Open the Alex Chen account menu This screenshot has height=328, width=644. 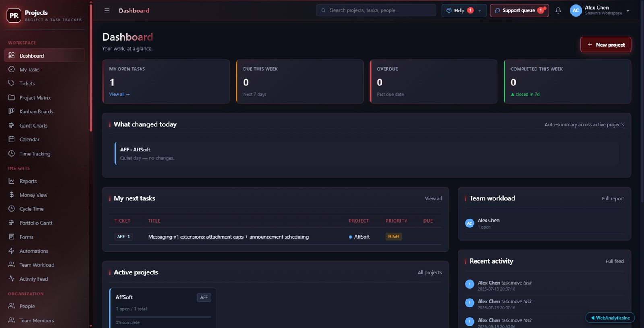pyautogui.click(x=600, y=10)
